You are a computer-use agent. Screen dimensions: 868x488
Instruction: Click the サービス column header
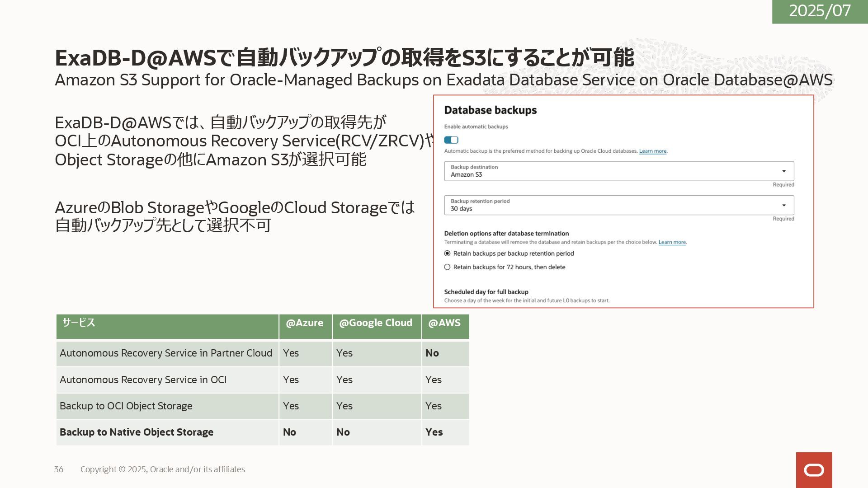tap(167, 326)
